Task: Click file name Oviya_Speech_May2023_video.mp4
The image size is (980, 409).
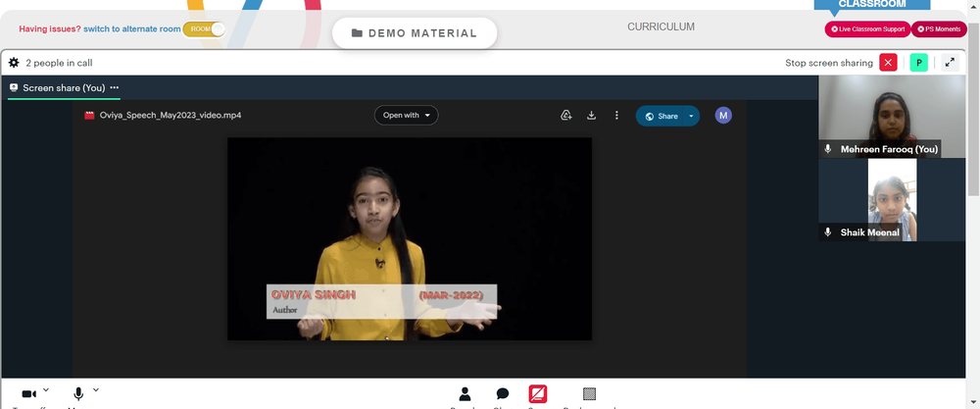Action: 171,115
